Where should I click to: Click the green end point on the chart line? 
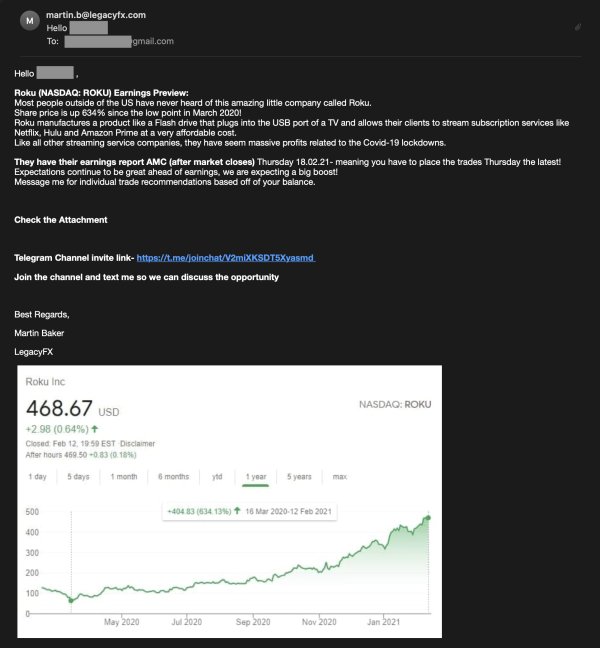click(x=428, y=517)
